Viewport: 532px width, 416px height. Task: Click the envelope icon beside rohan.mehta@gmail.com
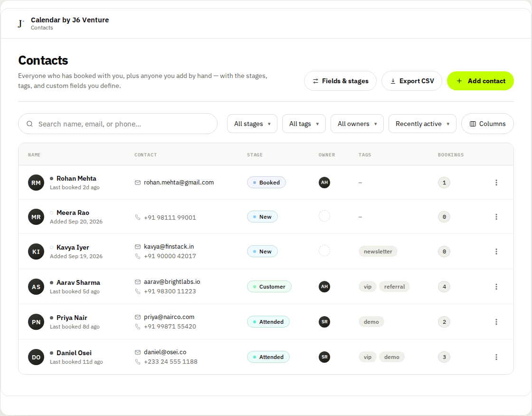coord(138,183)
